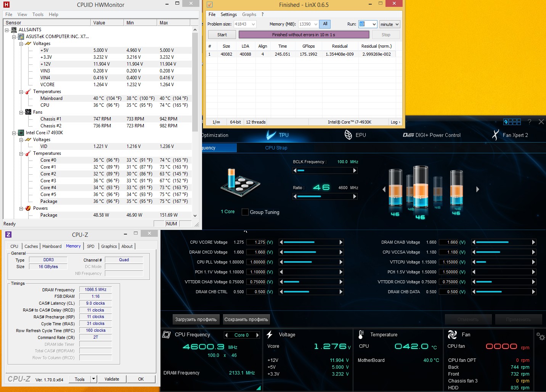Select previous core using arrow left of Core 0

(226, 335)
